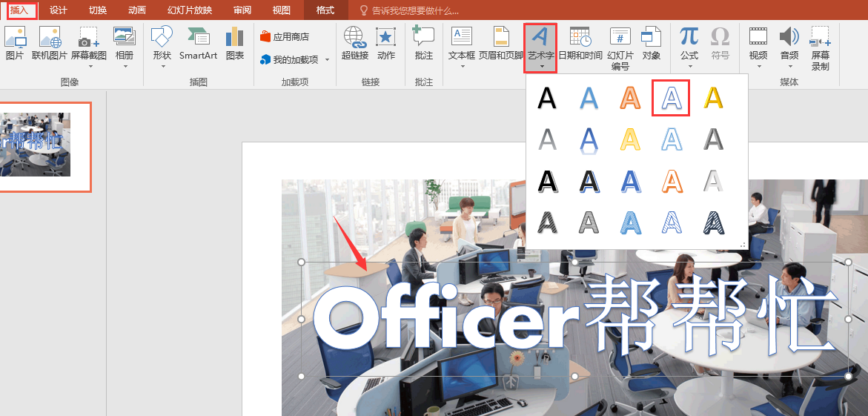Insert 日期和时间 date and time
868x416 pixels.
click(x=580, y=43)
